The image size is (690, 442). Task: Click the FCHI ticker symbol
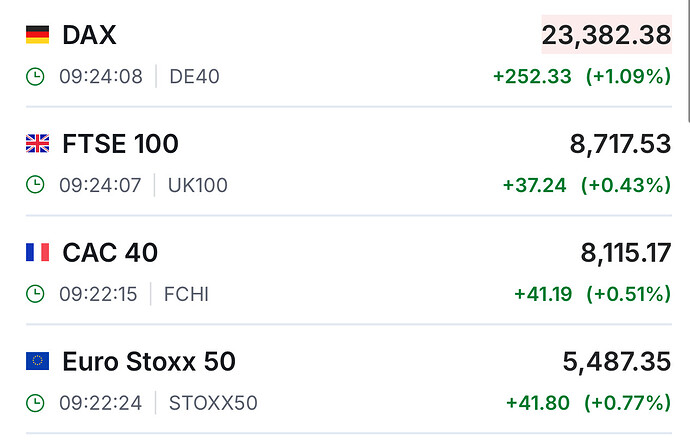pos(189,294)
